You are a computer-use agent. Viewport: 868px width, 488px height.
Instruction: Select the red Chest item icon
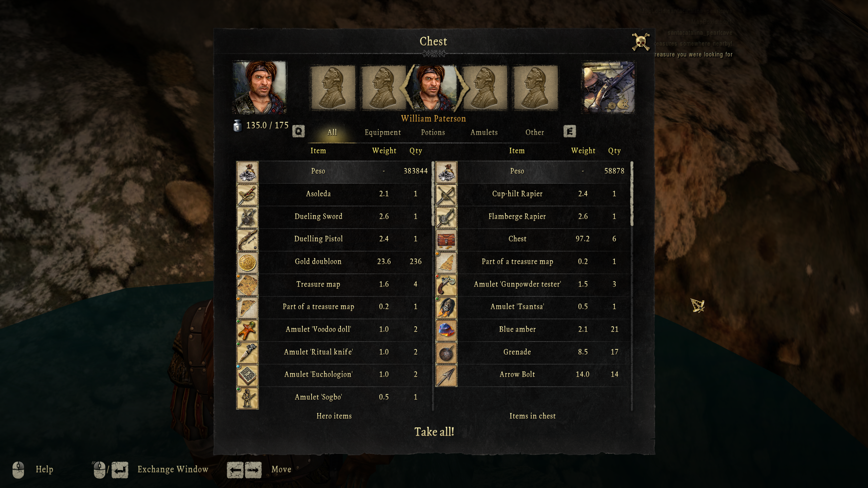point(446,240)
